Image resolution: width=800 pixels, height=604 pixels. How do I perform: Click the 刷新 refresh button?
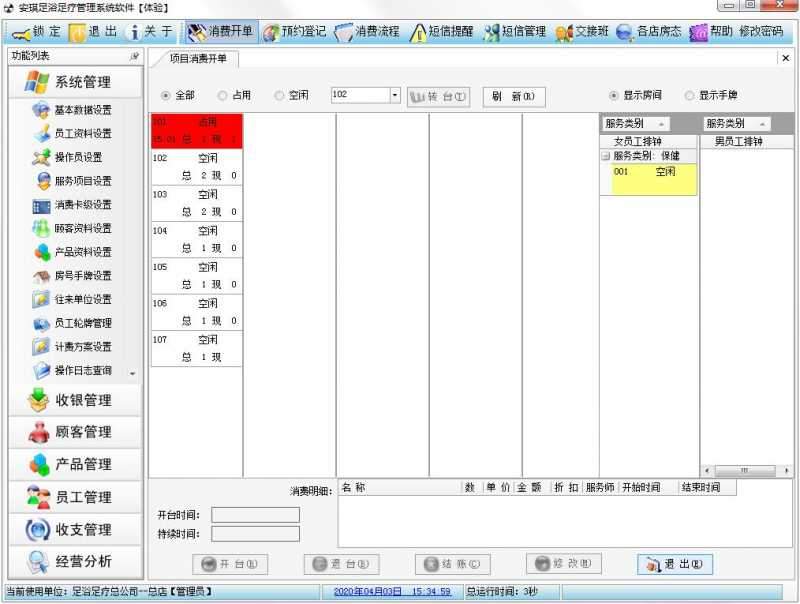(x=513, y=95)
